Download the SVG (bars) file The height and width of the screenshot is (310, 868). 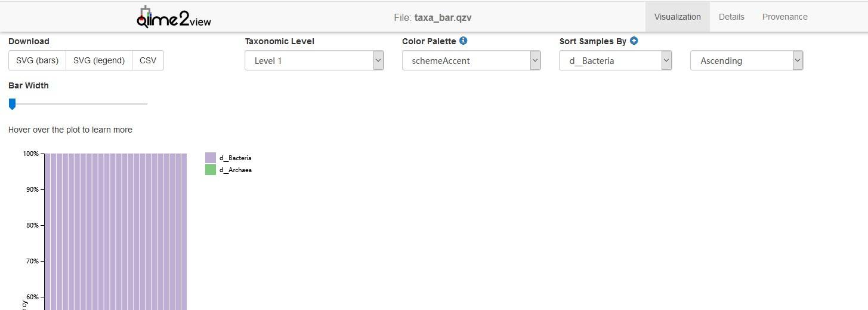pyautogui.click(x=38, y=60)
